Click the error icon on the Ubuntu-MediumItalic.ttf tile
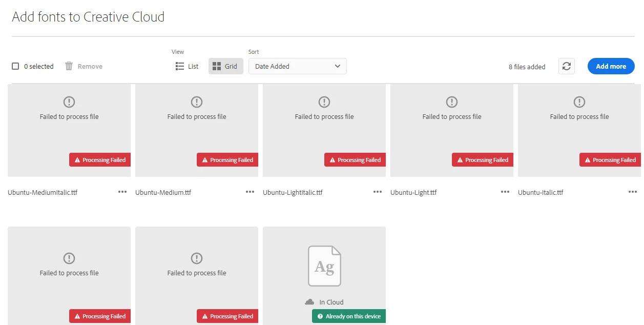Viewport: 644px width, 325px height. [69, 102]
